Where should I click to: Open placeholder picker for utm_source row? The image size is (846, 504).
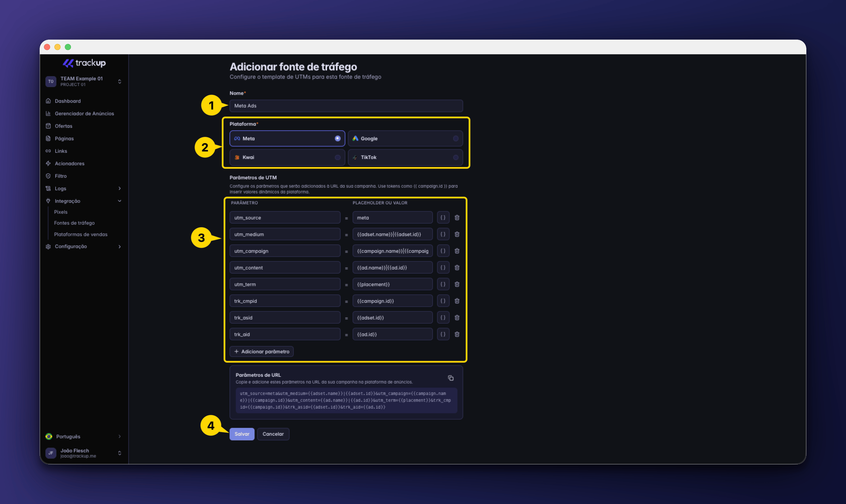tap(443, 218)
